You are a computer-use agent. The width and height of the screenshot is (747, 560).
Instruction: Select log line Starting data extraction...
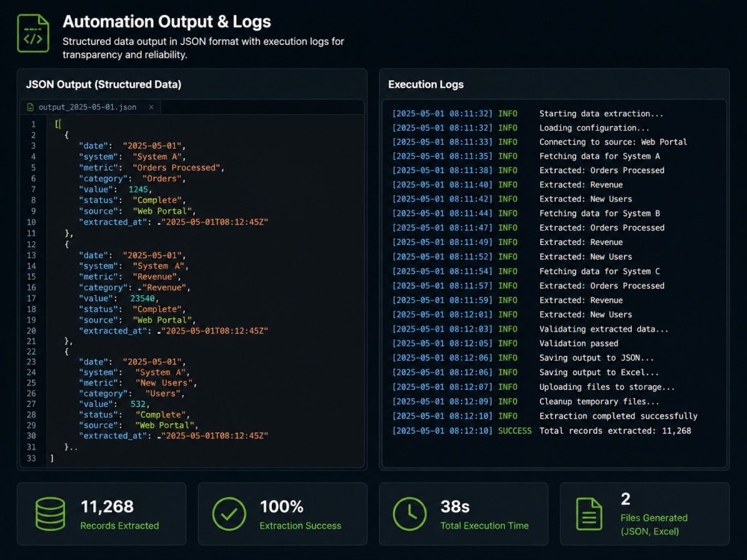[527, 113]
